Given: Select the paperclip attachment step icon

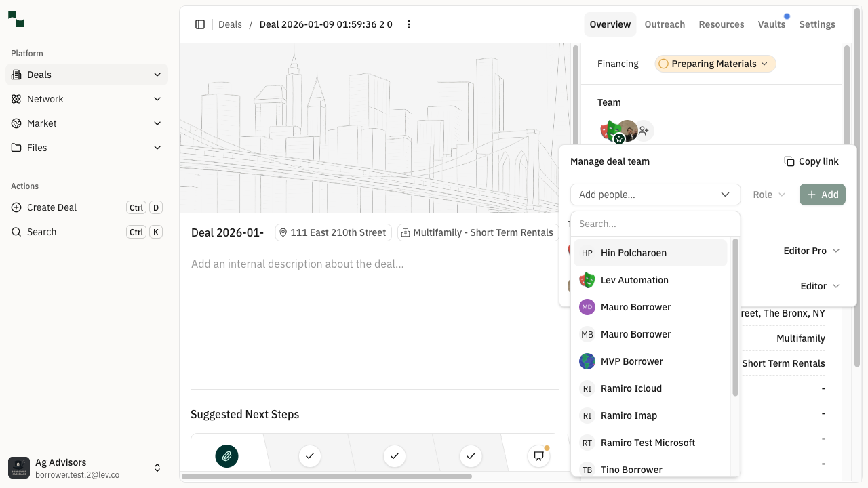Looking at the screenshot, I should 226,456.
